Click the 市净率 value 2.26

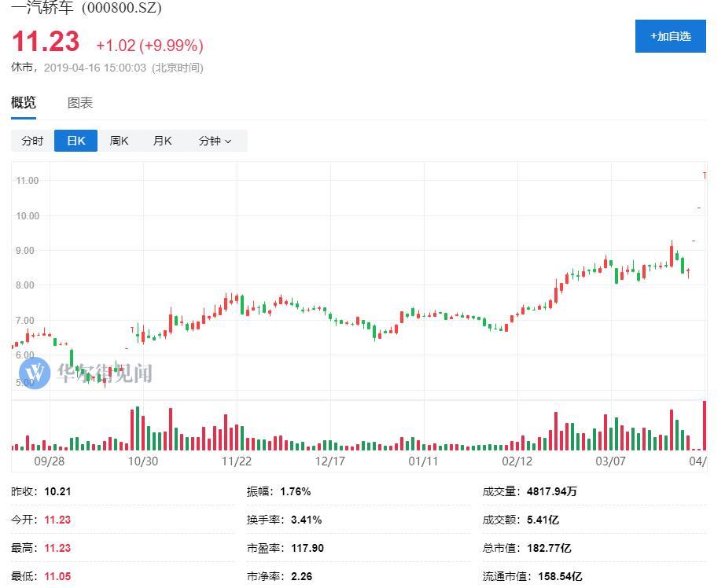click(x=301, y=576)
